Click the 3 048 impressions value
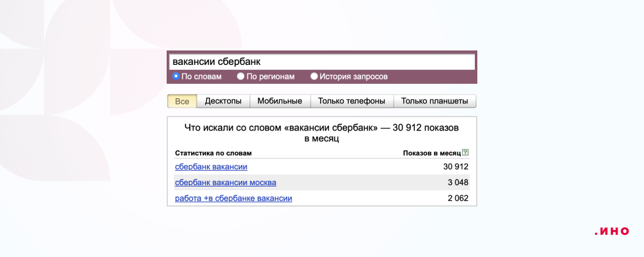This screenshot has width=644, height=257. click(x=458, y=183)
